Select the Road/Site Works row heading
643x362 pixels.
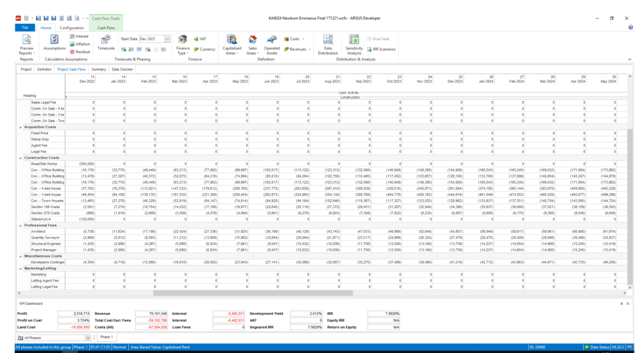click(x=44, y=164)
